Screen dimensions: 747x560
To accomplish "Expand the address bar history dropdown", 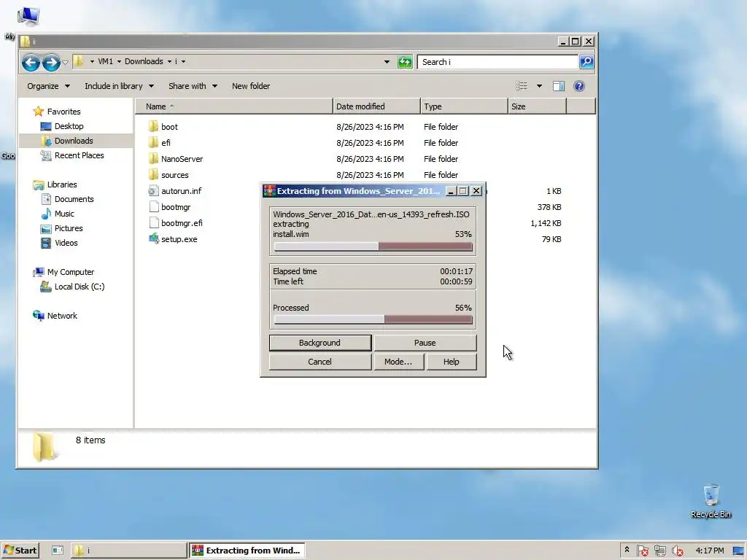I will [x=387, y=62].
